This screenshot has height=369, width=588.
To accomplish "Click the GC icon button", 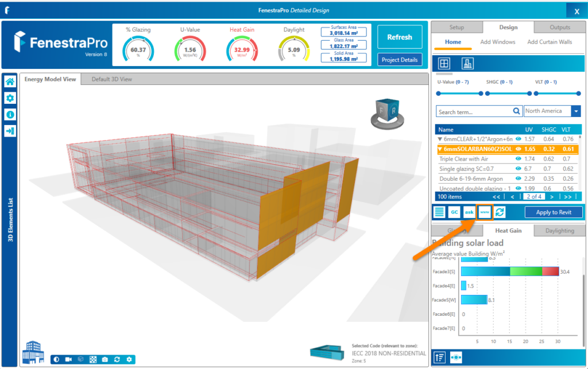I will point(454,212).
